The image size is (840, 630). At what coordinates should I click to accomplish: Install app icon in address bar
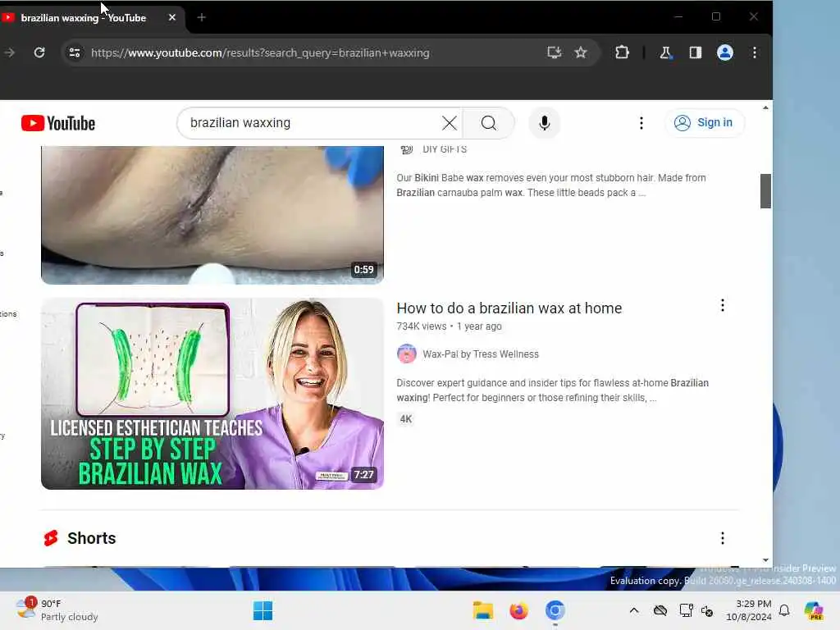point(554,52)
